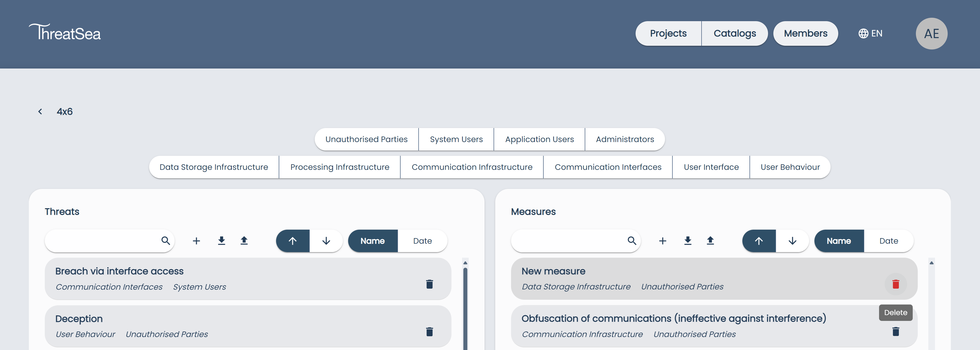
Task: Sort measures by Date
Action: tap(888, 241)
